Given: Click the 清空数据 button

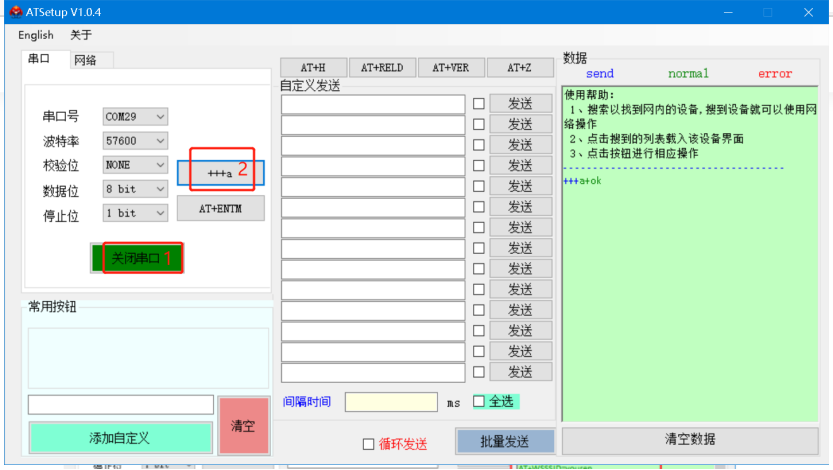Looking at the screenshot, I should (x=690, y=440).
